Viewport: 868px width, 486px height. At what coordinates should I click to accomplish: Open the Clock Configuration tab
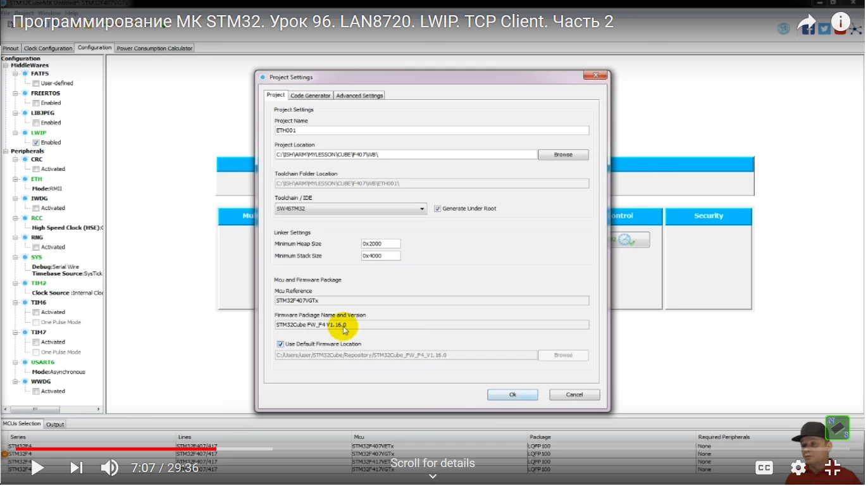click(x=48, y=48)
